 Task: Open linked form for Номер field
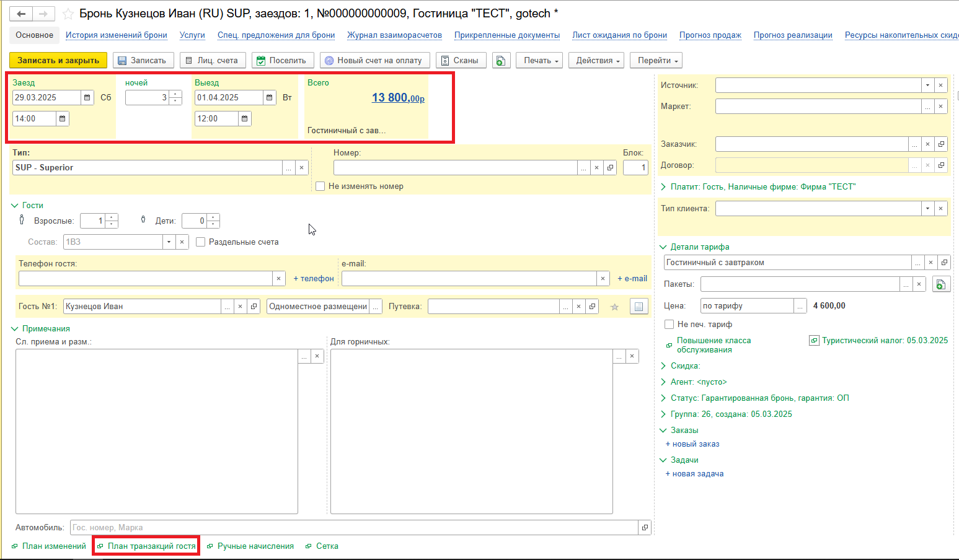click(x=610, y=167)
